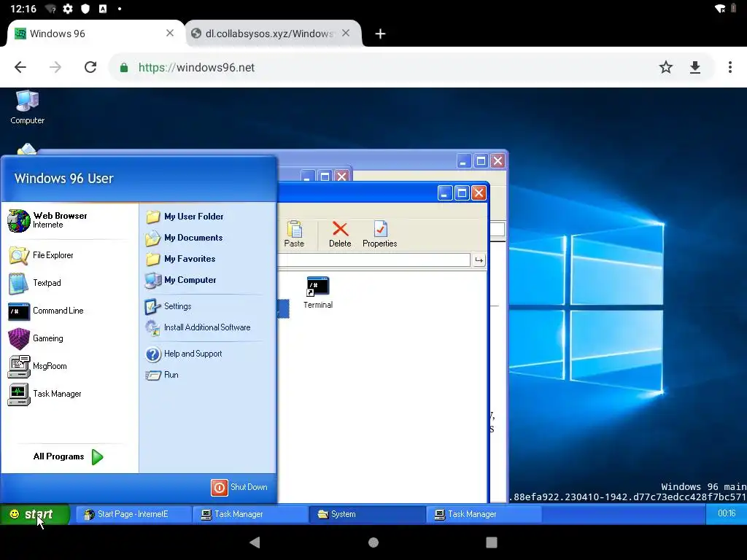Close the dl.collabsysos.xyz browser tab
The height and width of the screenshot is (560, 747).
tap(346, 33)
